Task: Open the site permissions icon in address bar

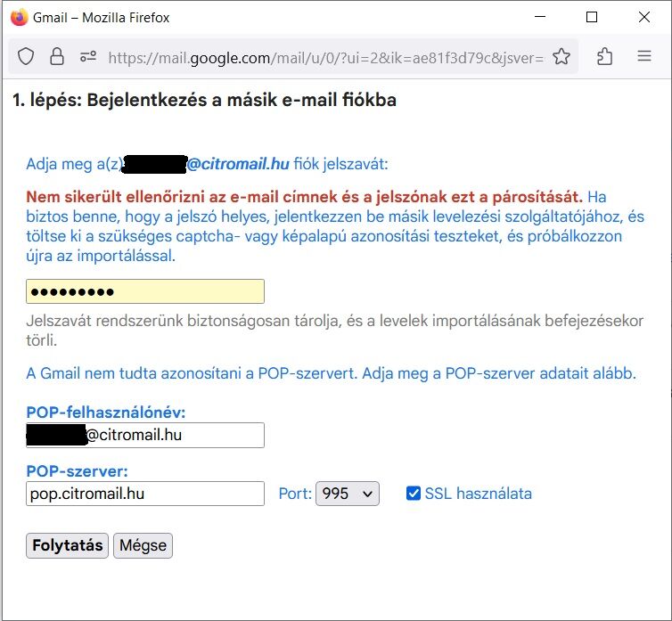Action: (x=87, y=57)
